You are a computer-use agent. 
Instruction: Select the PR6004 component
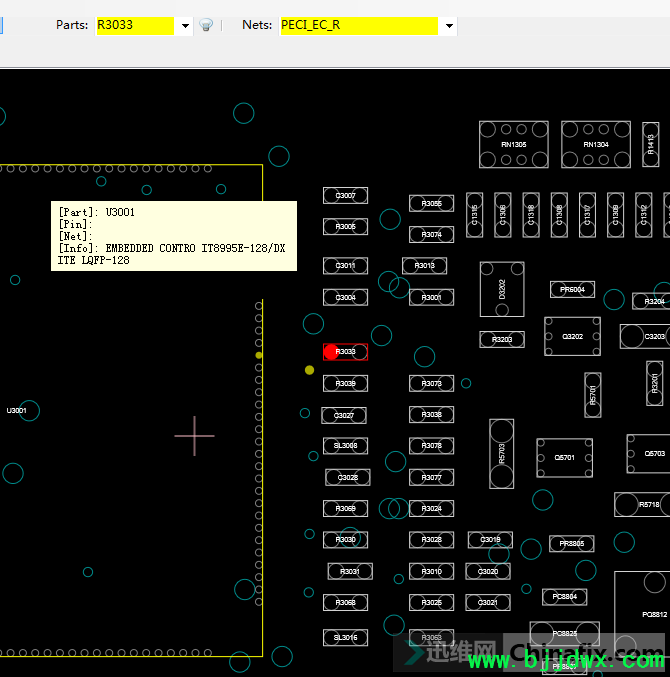(572, 289)
